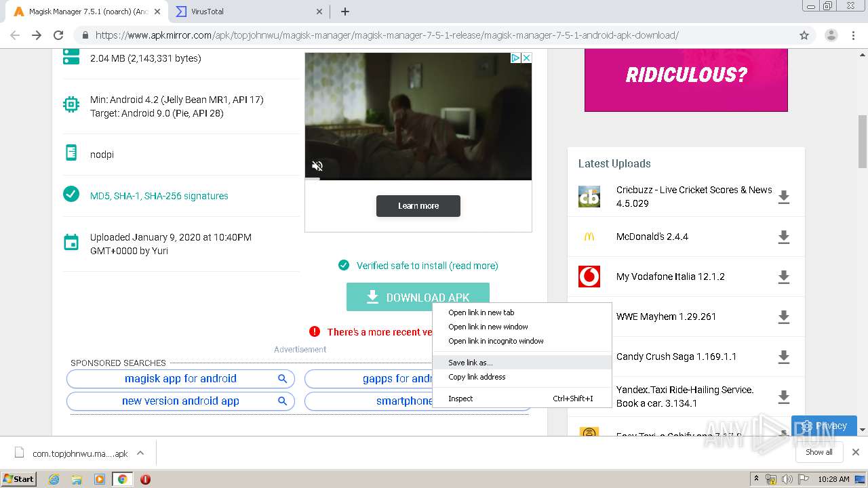Click Verified safe to install link
The height and width of the screenshot is (488, 868).
(x=427, y=266)
